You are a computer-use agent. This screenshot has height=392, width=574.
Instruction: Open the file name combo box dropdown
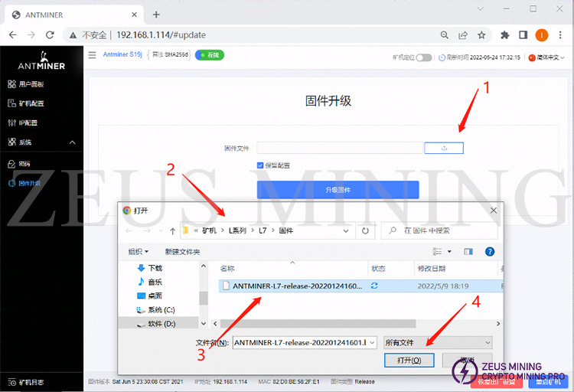coord(372,342)
